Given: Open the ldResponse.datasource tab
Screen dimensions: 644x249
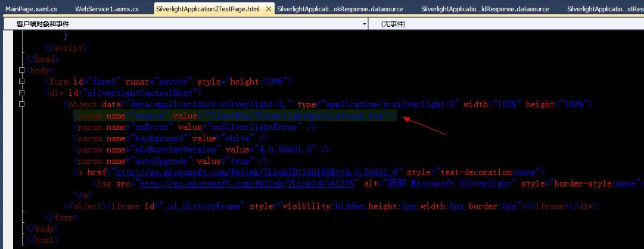Looking at the screenshot, I should tap(485, 8).
